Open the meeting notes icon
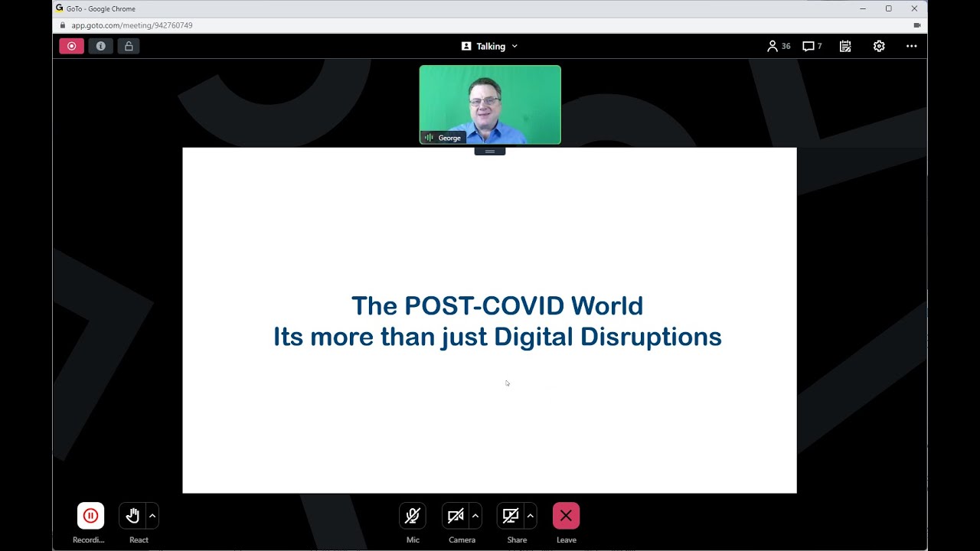The width and height of the screenshot is (980, 551). pos(845,46)
